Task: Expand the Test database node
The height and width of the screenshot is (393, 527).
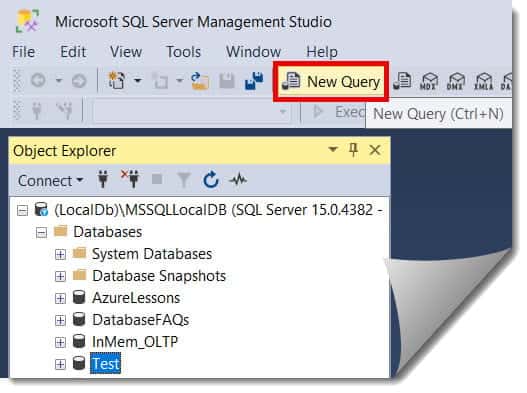Action: pyautogui.click(x=60, y=364)
